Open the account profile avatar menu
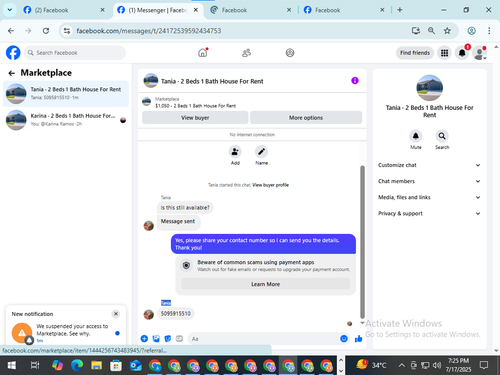 479,53
